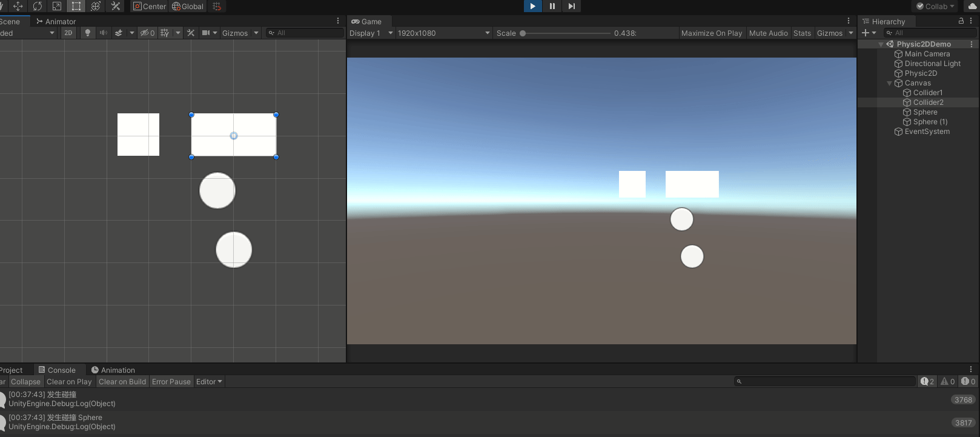Open the Physic2DDemo scene options menu
980x437 pixels.
[972, 44]
